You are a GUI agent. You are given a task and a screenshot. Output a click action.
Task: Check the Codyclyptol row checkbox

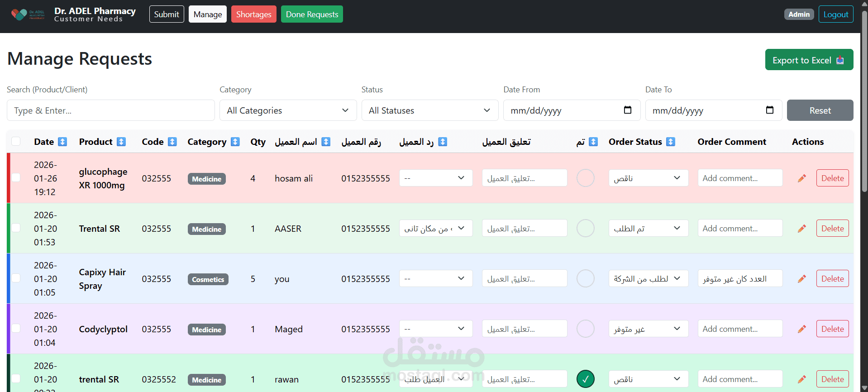point(16,328)
